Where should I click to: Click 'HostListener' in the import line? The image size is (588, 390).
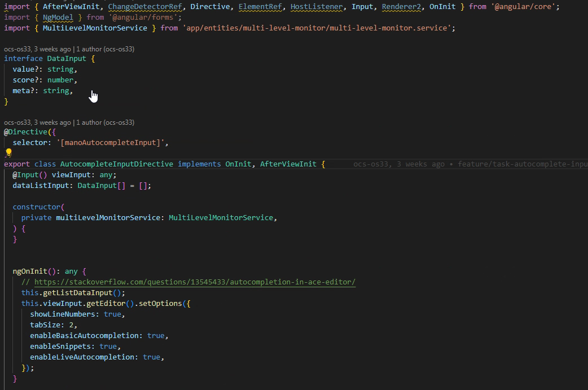tap(317, 7)
